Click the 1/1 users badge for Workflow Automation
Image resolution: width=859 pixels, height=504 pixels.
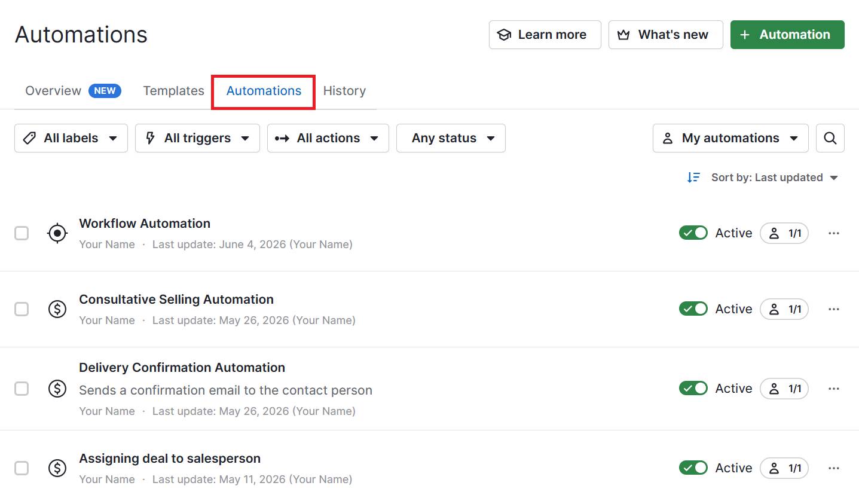784,233
